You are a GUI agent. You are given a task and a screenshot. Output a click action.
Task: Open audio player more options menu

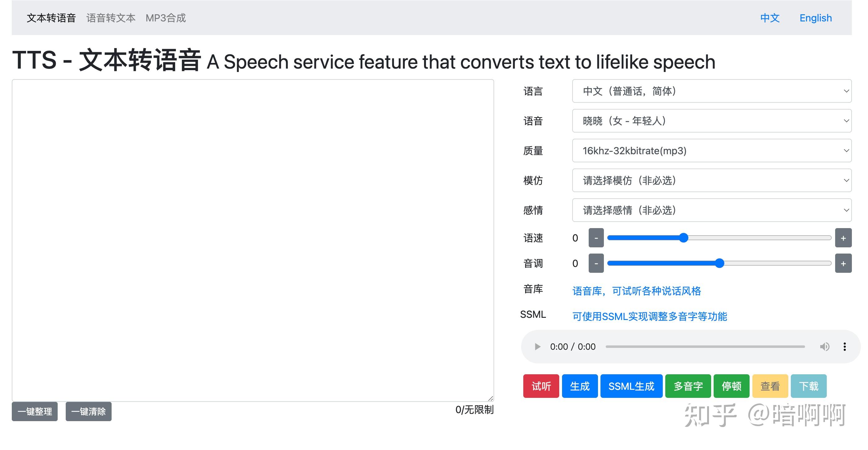[x=844, y=346]
